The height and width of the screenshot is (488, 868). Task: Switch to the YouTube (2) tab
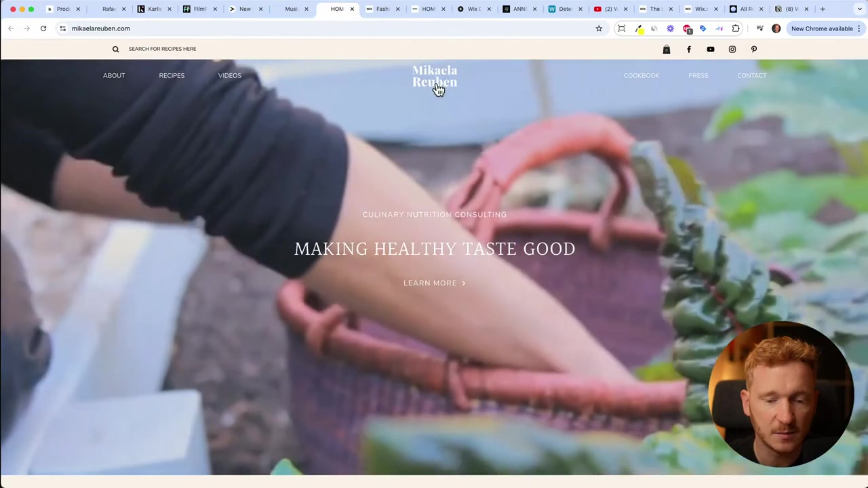click(x=610, y=9)
